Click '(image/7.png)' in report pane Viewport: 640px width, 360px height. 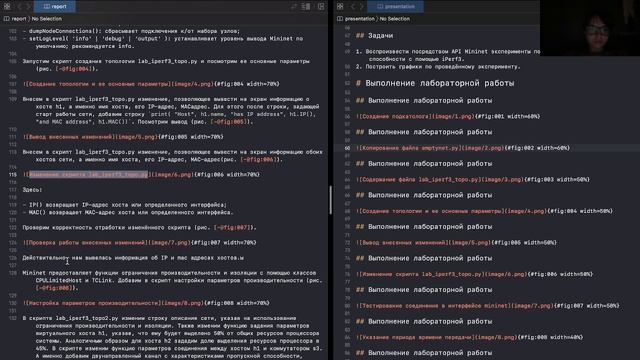(169, 242)
